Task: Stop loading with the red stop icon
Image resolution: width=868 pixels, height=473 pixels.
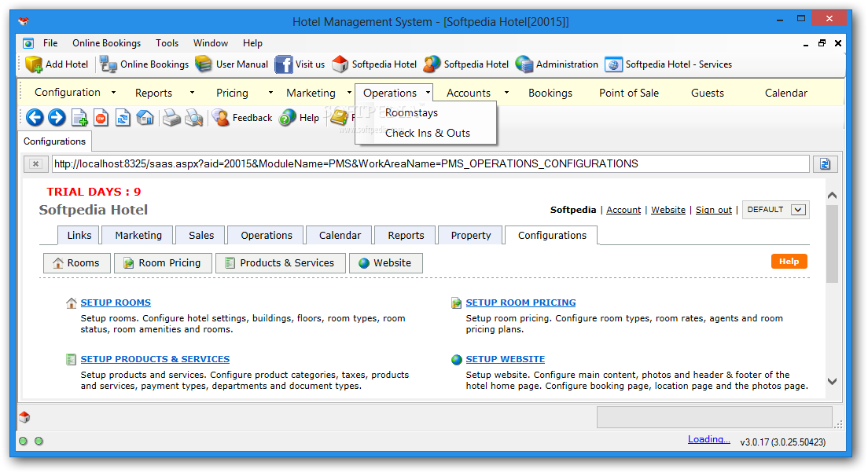Action: point(101,118)
